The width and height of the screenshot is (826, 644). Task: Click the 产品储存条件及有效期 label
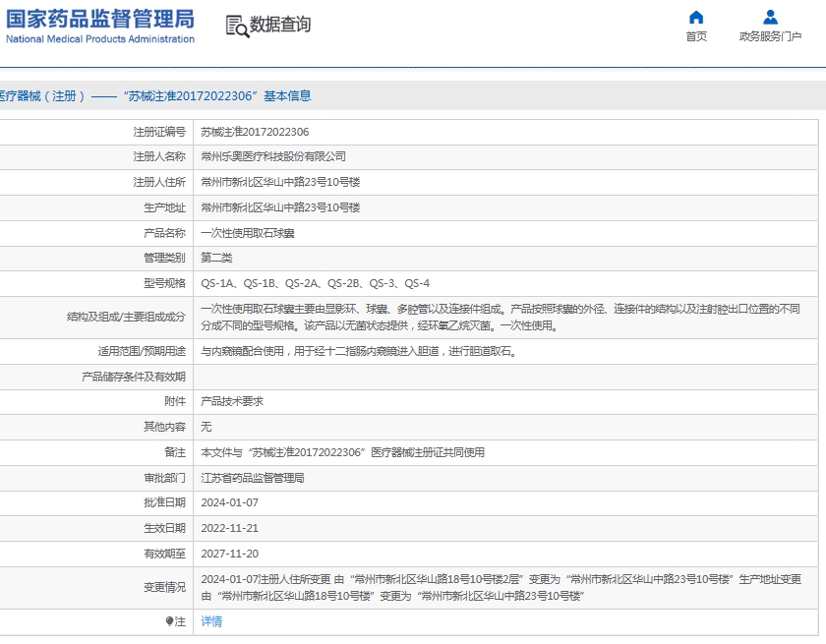[x=134, y=377]
